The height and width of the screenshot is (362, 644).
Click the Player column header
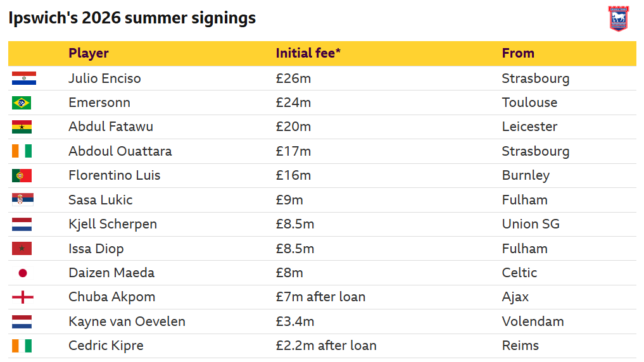88,53
